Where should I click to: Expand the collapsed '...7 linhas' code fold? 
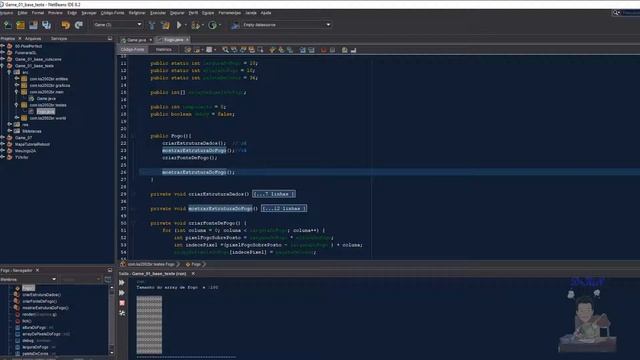click(274, 194)
